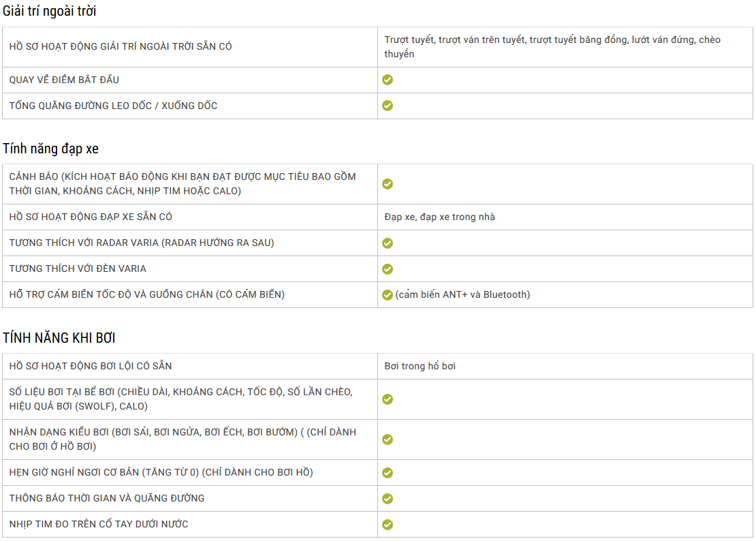Click checkmark for Nhịp tim đo dưới nước
The width and height of the screenshot is (756, 541).
coord(387,525)
